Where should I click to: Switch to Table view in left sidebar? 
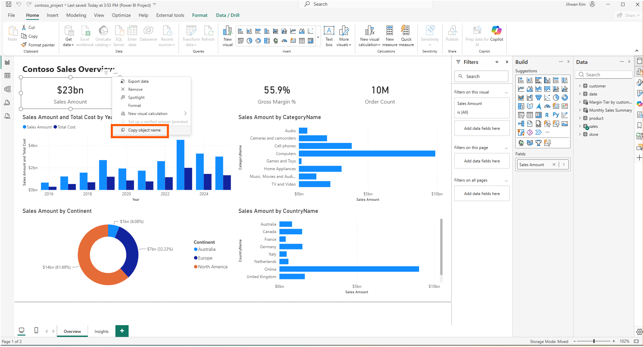[7, 76]
